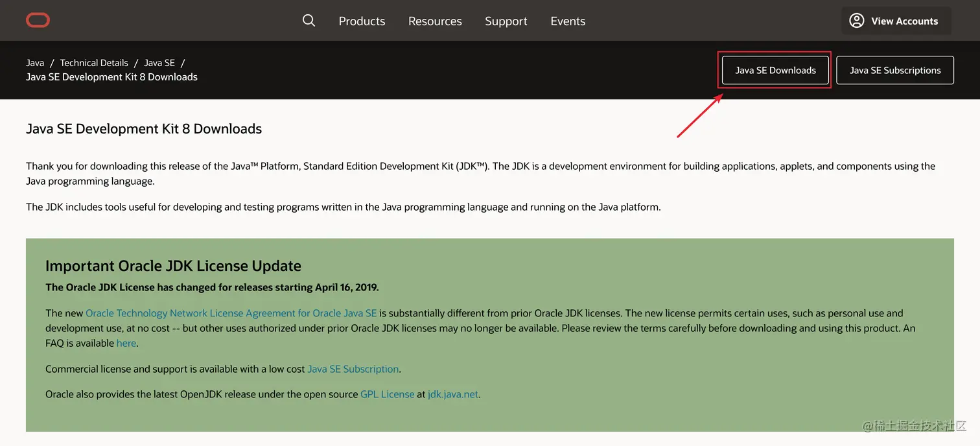Screen dimensions: 980x446
Task: Visit the jdk.java.net link
Action: 453,394
